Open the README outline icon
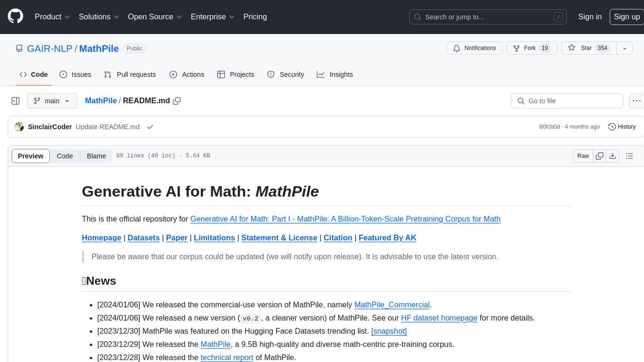 (x=629, y=156)
